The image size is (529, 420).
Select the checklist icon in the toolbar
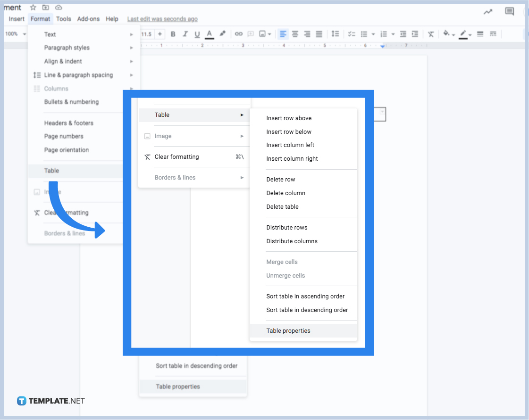click(x=351, y=34)
